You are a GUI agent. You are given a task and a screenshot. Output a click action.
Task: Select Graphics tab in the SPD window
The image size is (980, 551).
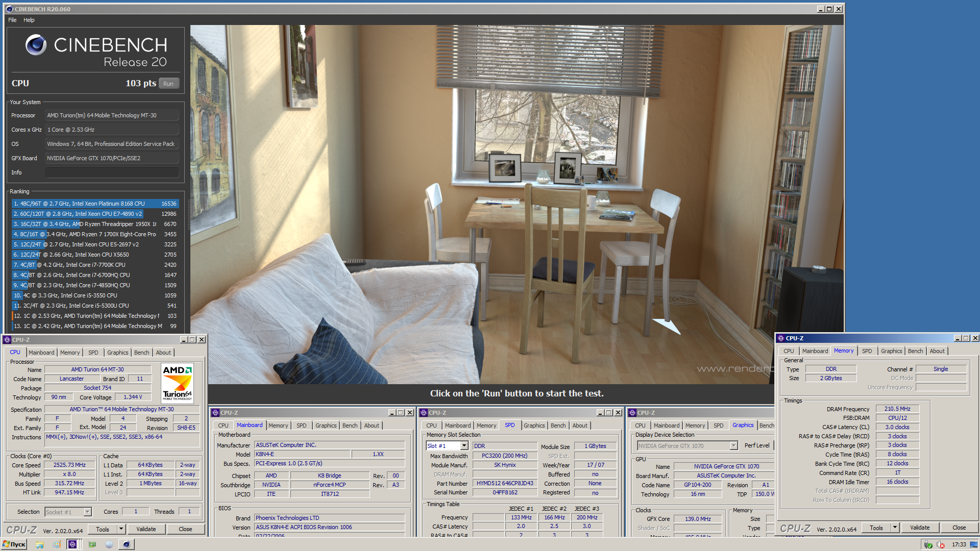[534, 425]
